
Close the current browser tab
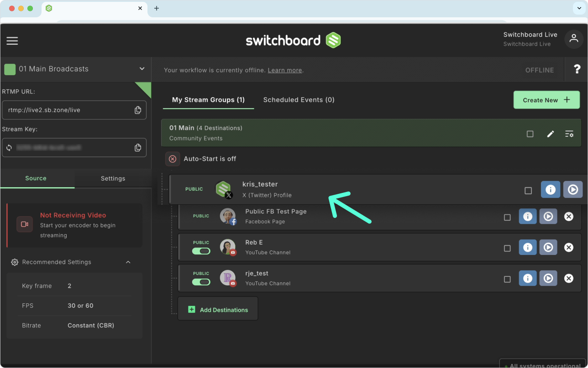pos(140,8)
